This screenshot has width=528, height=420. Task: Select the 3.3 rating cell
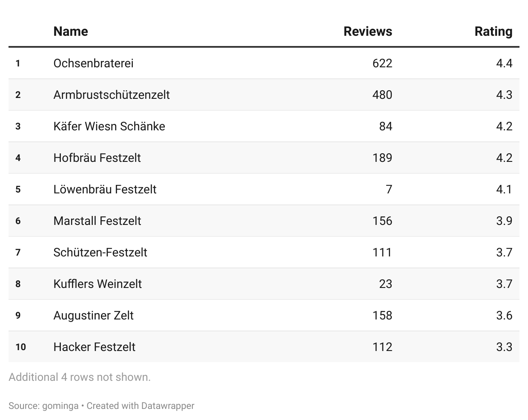point(504,347)
